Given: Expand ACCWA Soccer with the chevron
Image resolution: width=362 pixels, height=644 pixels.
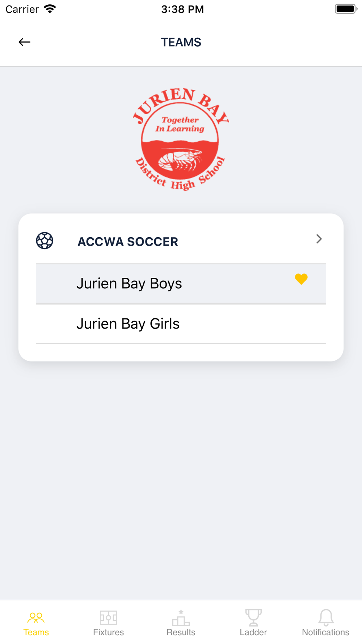Looking at the screenshot, I should coord(319,239).
